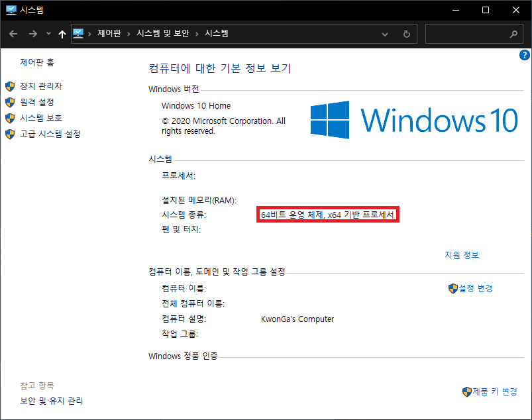Select 시스템 in the breadcrumb path

(217, 33)
